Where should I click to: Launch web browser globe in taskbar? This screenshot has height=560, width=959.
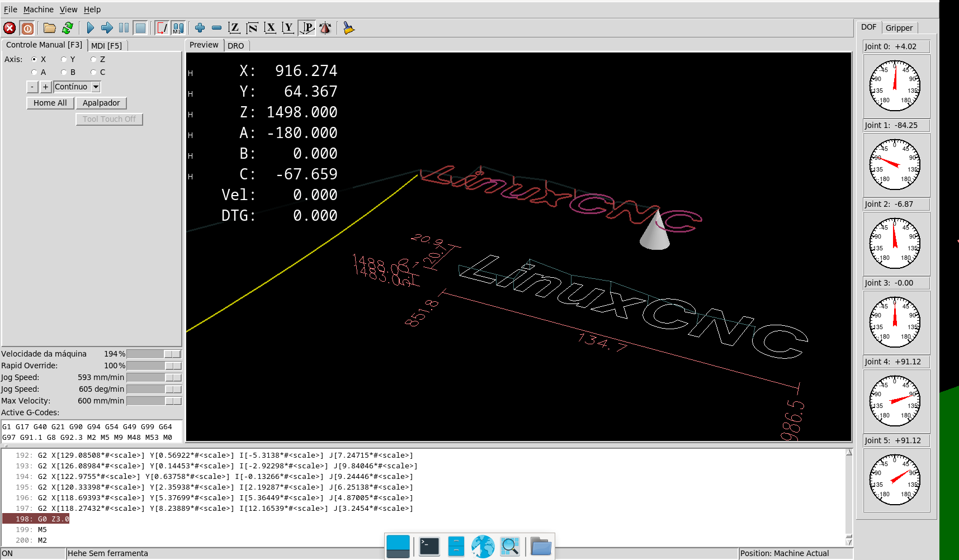[x=483, y=546]
